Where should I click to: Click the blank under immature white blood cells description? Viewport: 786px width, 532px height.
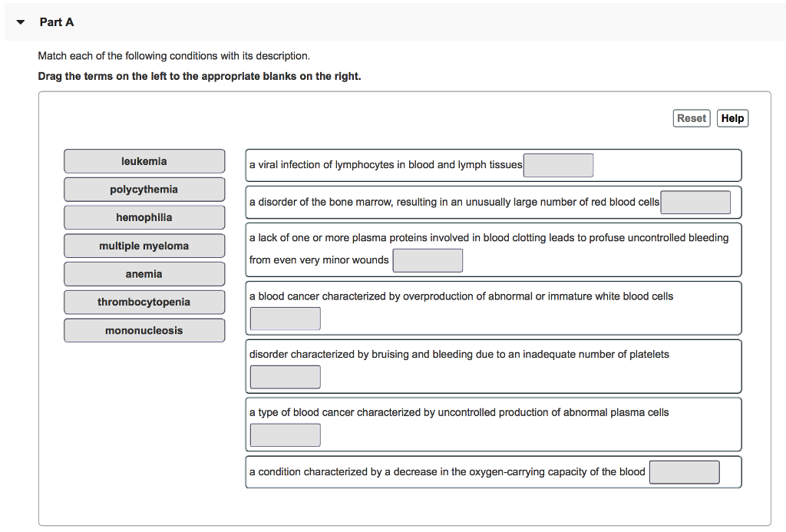[x=285, y=318]
